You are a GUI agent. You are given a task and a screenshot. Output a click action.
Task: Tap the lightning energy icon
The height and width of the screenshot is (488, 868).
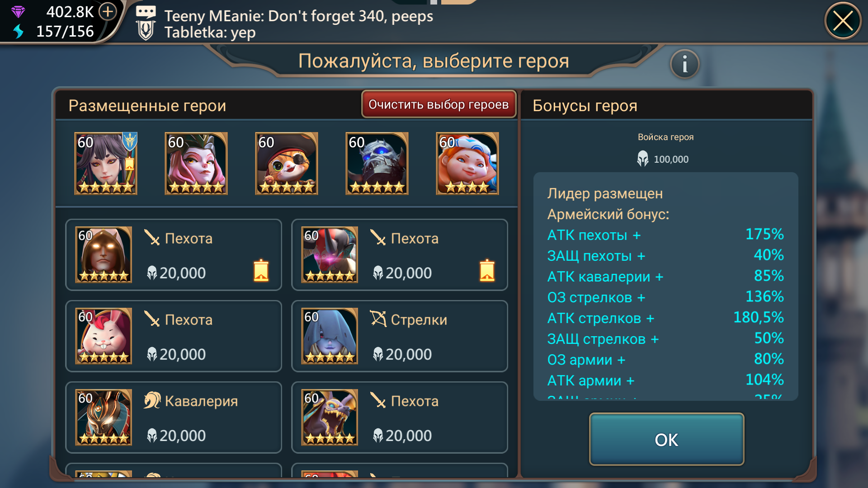pyautogui.click(x=18, y=31)
